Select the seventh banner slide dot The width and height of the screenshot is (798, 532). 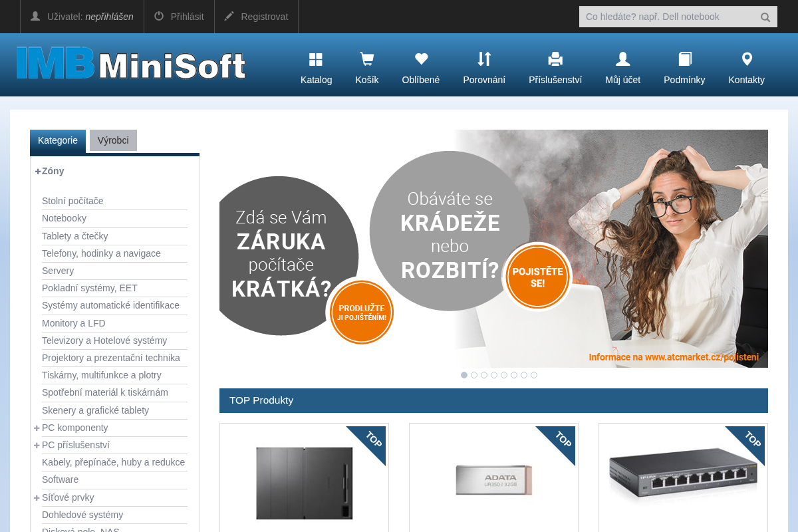click(x=524, y=375)
